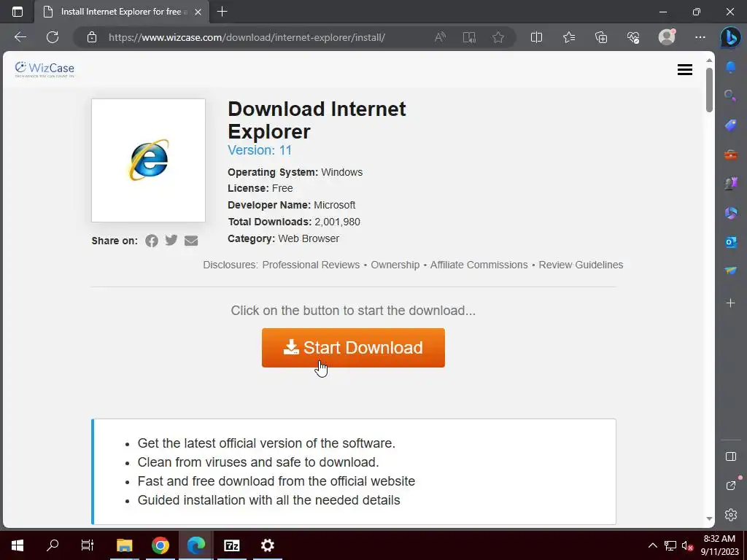747x560 pixels.
Task: Enter Immersive Reader from address bar
Action: click(469, 37)
